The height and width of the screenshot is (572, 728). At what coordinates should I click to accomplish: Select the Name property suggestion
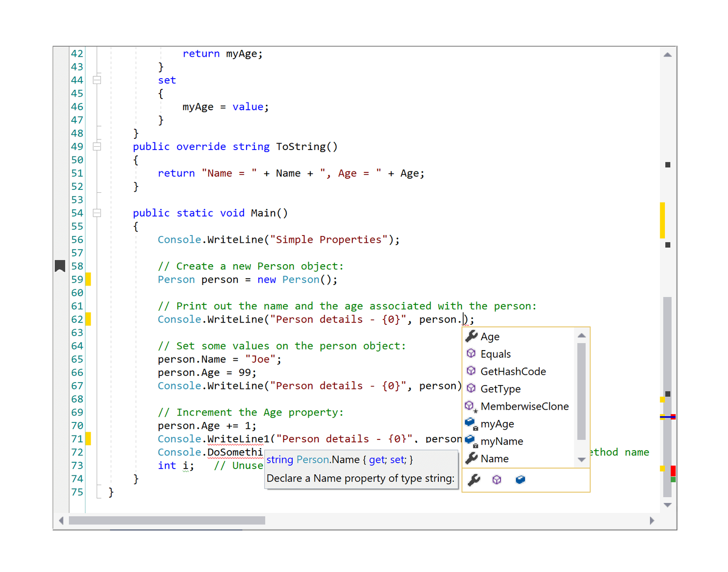pyautogui.click(x=494, y=458)
